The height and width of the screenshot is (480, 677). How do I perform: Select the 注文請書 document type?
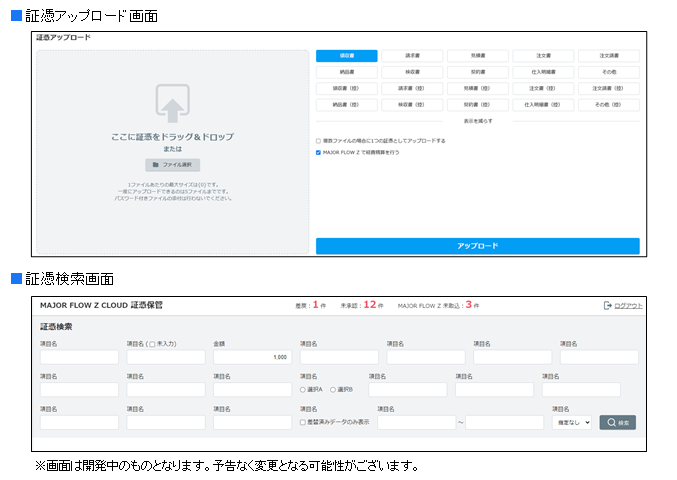609,56
